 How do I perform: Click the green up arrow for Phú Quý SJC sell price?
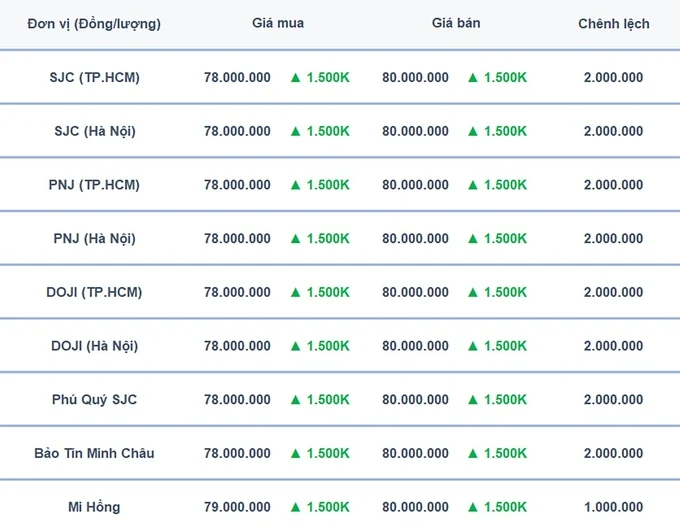tap(473, 400)
